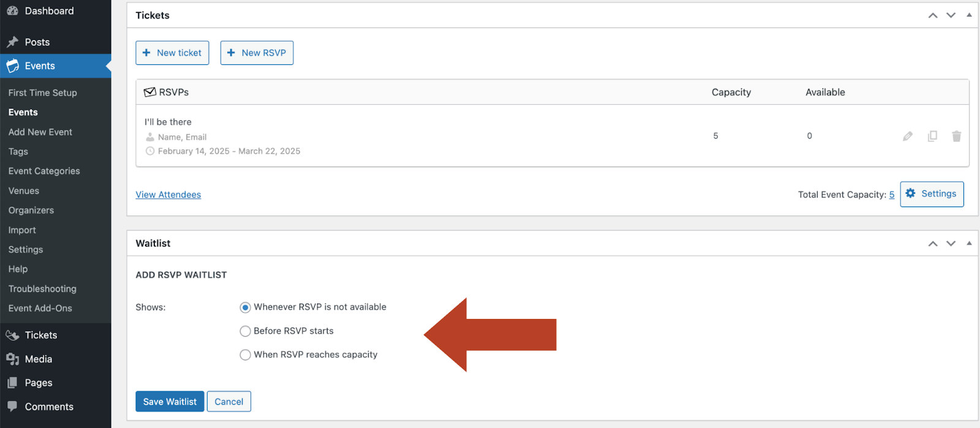The height and width of the screenshot is (428, 980).
Task: Move the Tickets panel up with the chevron
Action: click(x=932, y=15)
